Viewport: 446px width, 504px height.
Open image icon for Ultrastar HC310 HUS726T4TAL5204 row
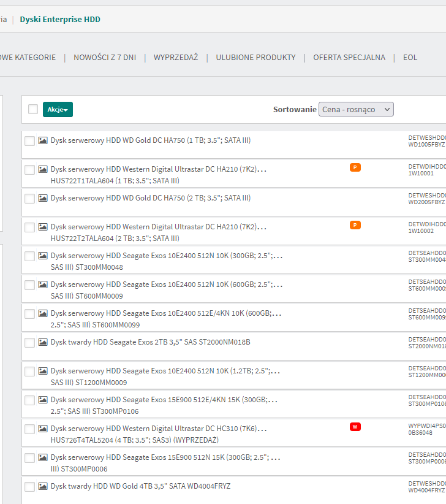pos(43,429)
